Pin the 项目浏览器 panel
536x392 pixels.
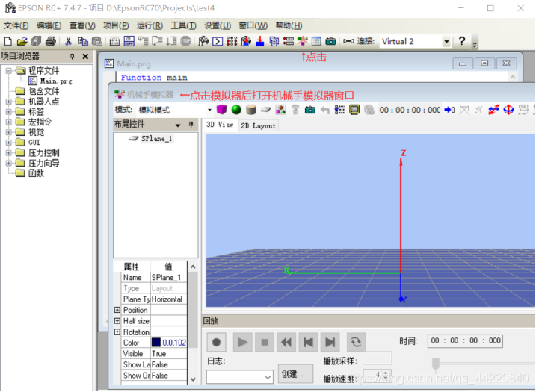(x=72, y=56)
